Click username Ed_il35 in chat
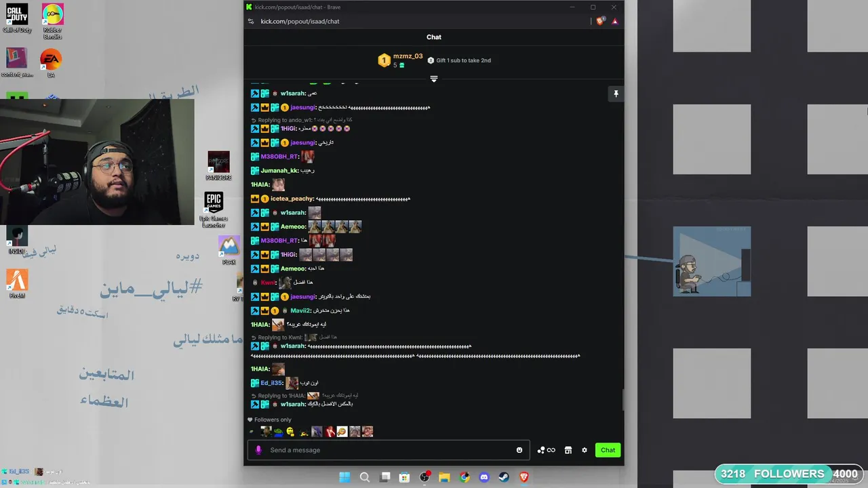 tap(271, 383)
